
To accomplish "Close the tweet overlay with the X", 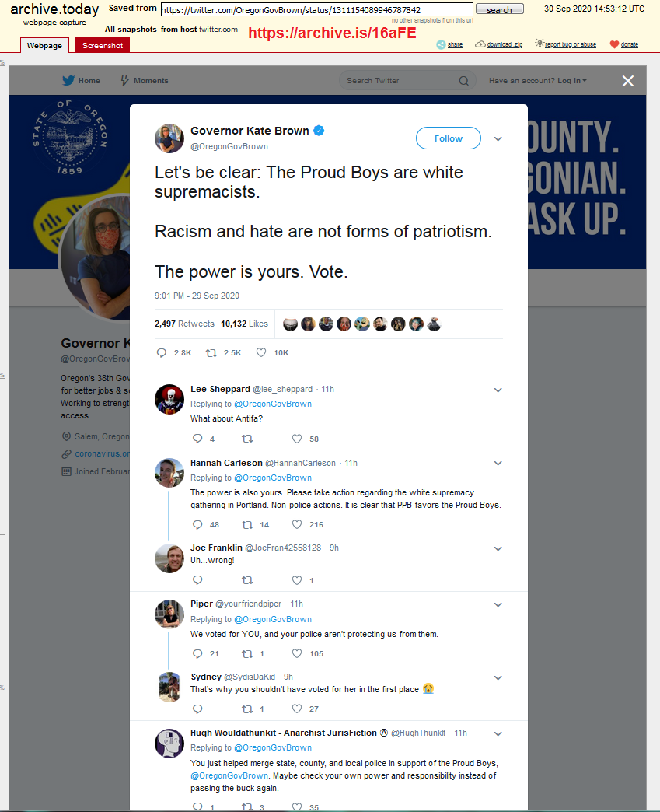I will (628, 81).
